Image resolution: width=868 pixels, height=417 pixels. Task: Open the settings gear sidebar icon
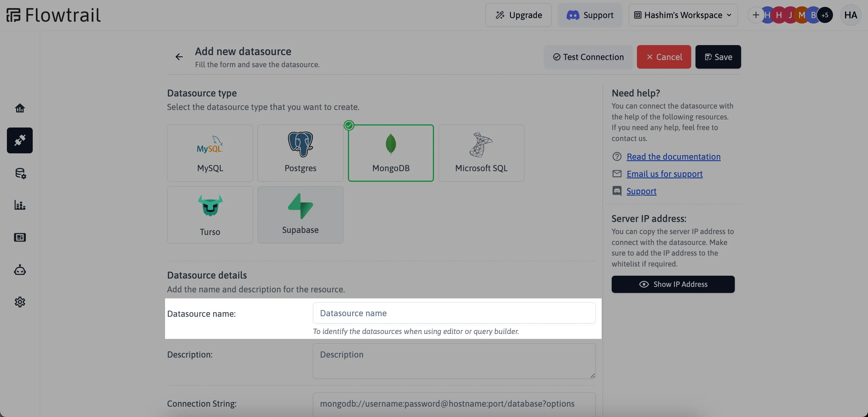coord(20,302)
